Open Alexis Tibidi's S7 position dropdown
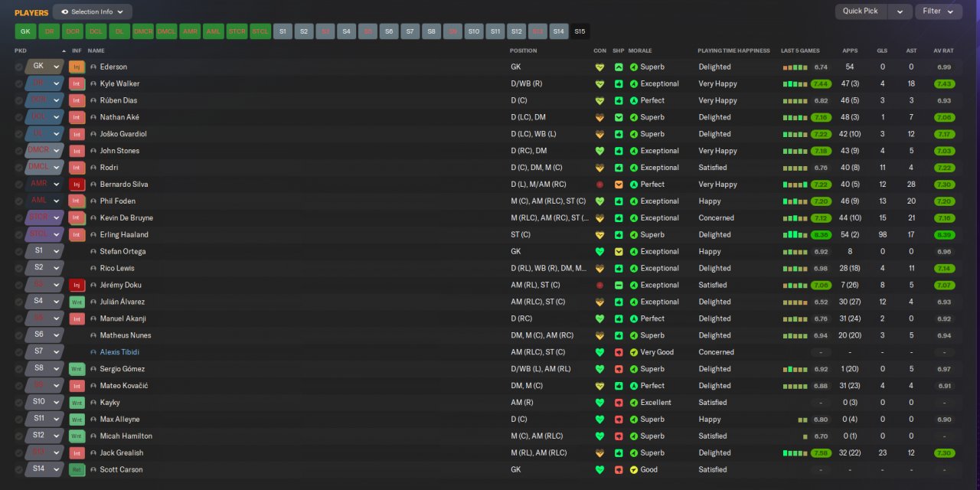Image resolution: width=980 pixels, height=490 pixels. click(x=56, y=352)
